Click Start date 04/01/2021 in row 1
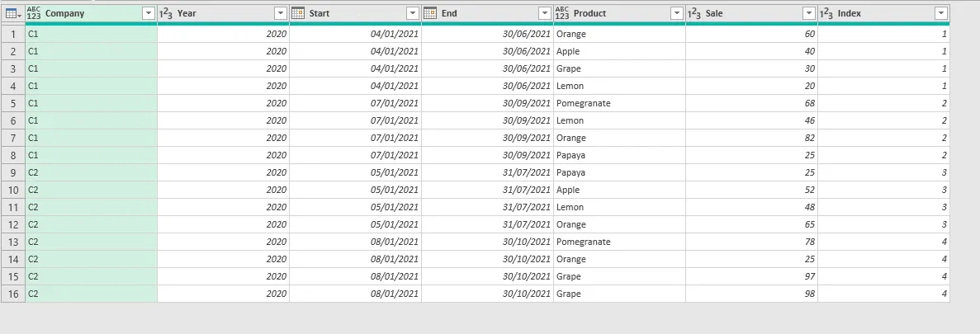The image size is (980, 334). pos(355,35)
